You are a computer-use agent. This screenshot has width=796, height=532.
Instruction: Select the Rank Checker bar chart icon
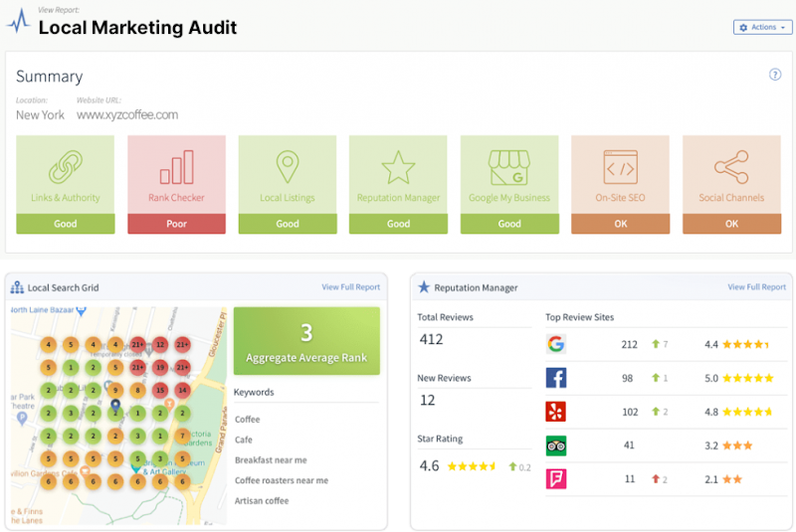click(x=176, y=167)
